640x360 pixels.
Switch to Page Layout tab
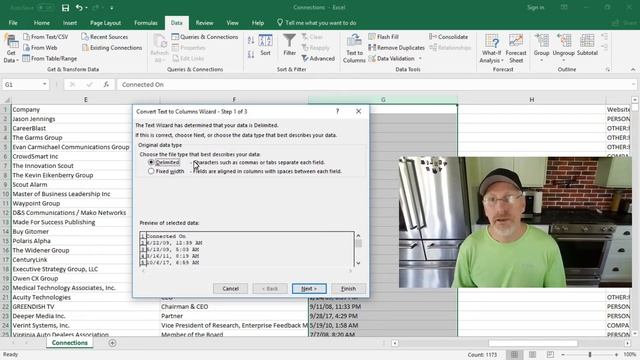105,23
